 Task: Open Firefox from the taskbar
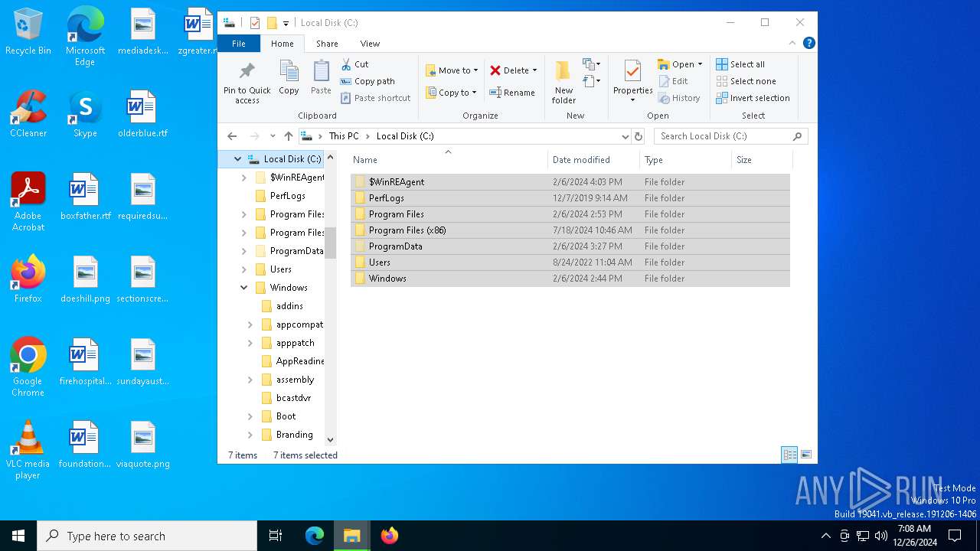click(x=390, y=536)
